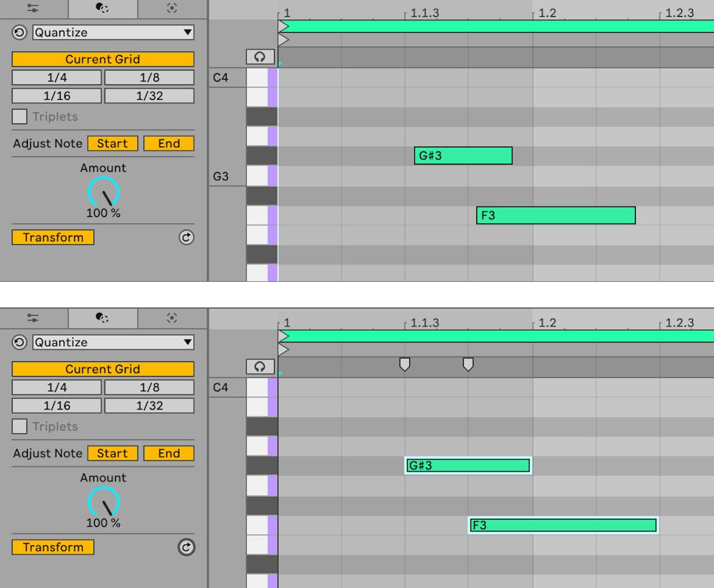
Task: Select the F3 MIDI note in the grid
Action: [554, 215]
